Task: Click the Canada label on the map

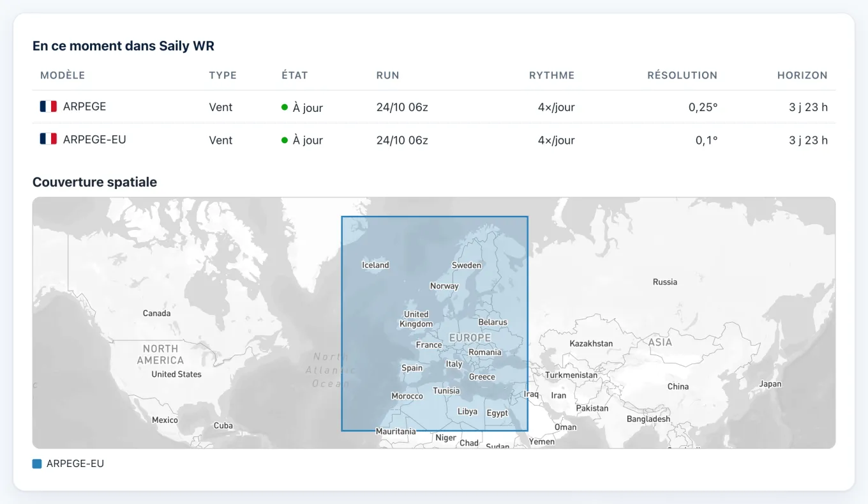Action: click(156, 313)
